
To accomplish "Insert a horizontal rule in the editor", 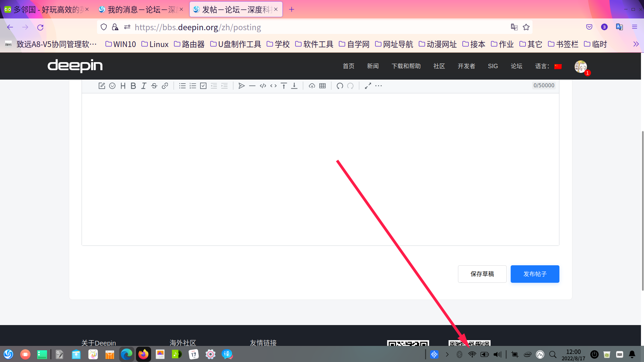I will [x=252, y=86].
